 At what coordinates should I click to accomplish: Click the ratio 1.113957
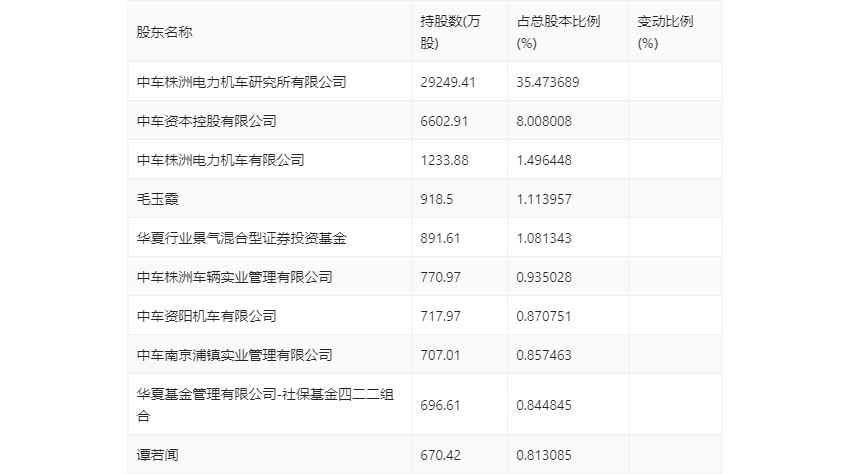tap(544, 199)
